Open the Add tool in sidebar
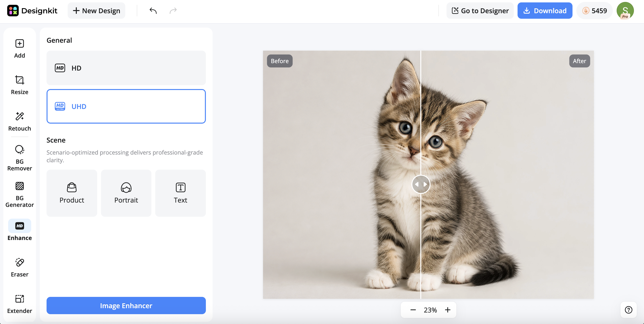The height and width of the screenshot is (324, 644). [x=19, y=49]
